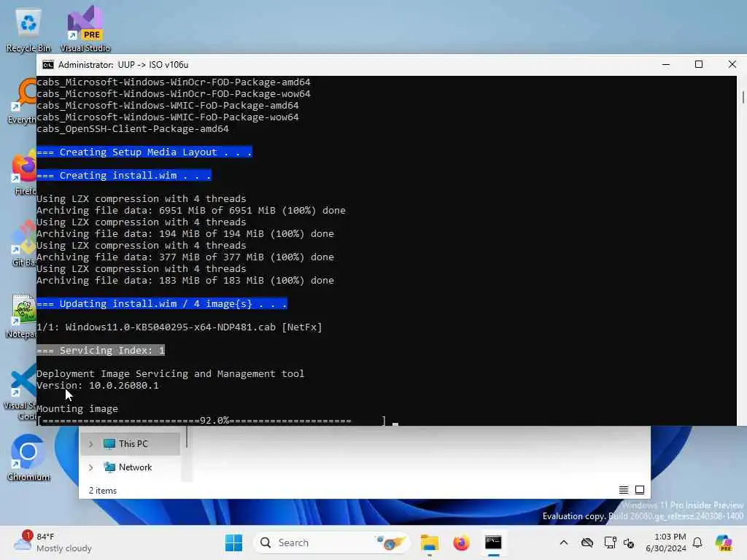The width and height of the screenshot is (747, 560).
Task: Open Copilot Preview icon in taskbar
Action: (724, 542)
